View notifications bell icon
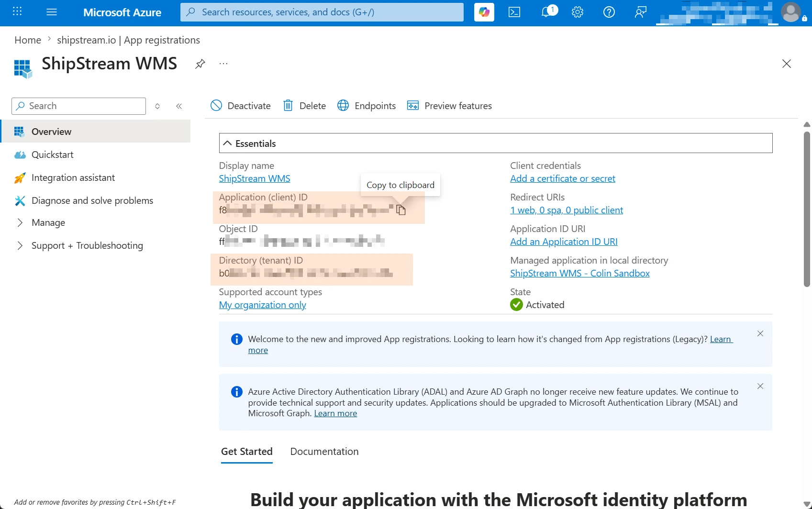Viewport: 812px width, 509px height. click(x=546, y=12)
